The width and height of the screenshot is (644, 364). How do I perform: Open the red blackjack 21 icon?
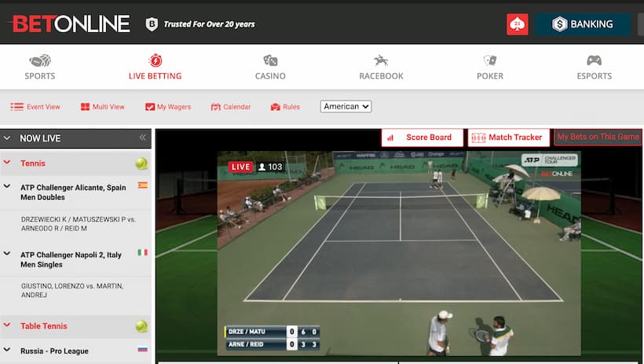coord(517,24)
